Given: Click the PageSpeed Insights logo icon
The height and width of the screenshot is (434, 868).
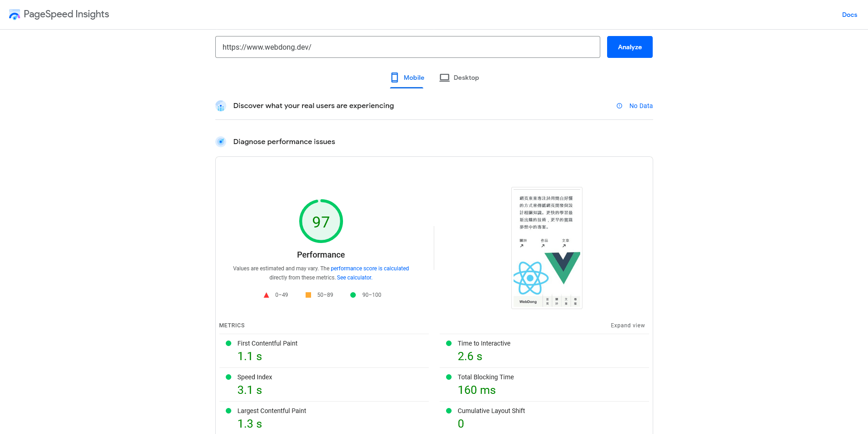Looking at the screenshot, I should [15, 15].
